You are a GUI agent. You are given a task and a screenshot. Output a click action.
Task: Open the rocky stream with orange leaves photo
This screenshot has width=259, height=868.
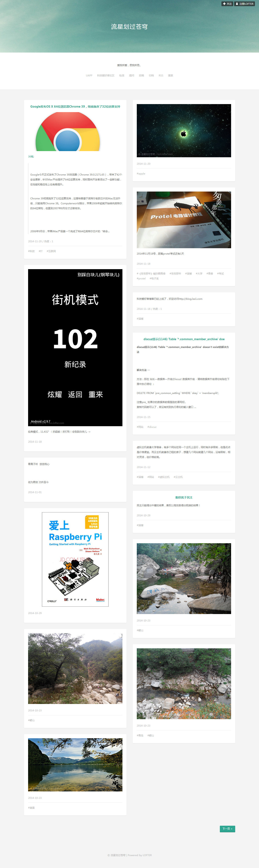click(x=184, y=684)
